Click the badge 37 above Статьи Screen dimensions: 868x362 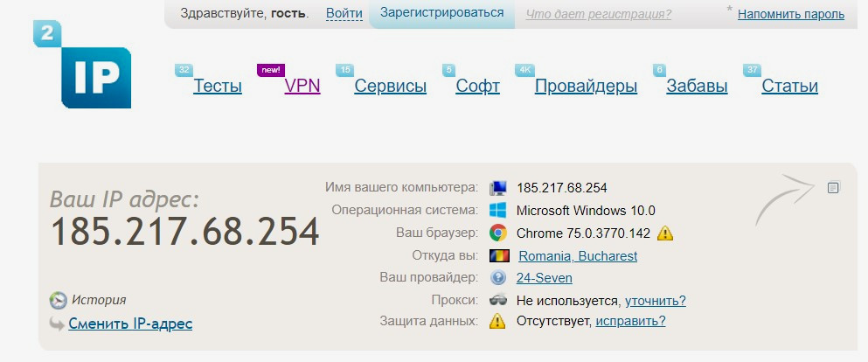click(x=752, y=70)
